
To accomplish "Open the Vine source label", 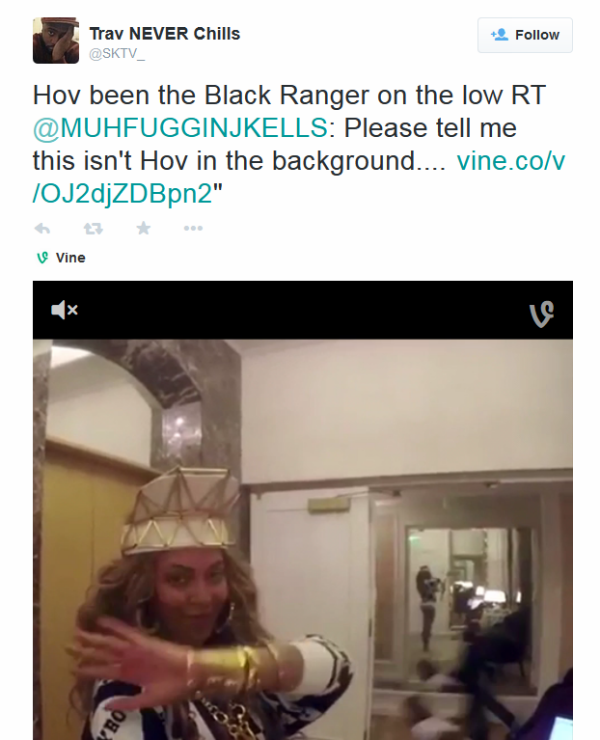I will [x=70, y=258].
